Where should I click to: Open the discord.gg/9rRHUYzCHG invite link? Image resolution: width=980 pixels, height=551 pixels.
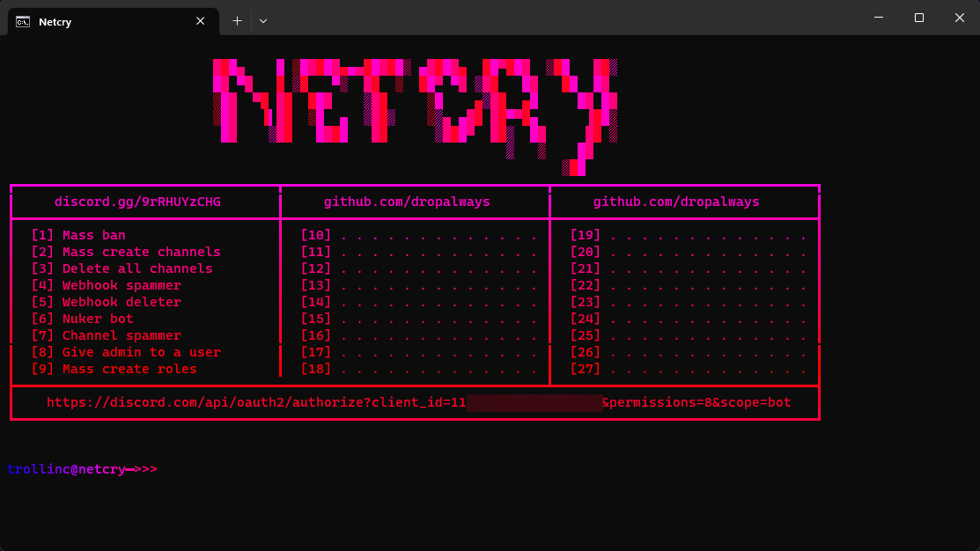(x=144, y=202)
